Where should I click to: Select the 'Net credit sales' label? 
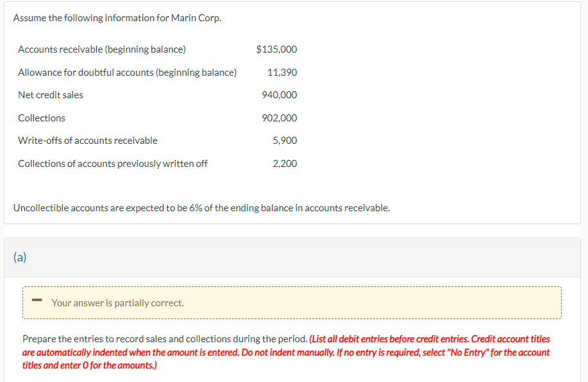click(51, 94)
